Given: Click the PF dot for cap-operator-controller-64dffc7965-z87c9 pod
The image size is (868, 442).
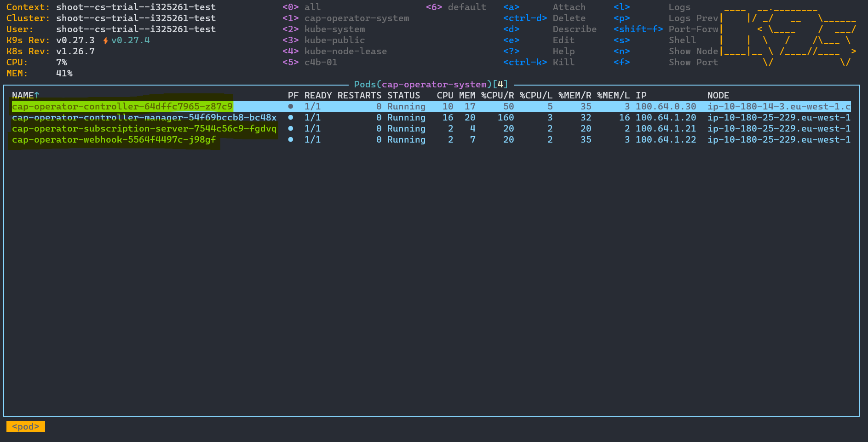Looking at the screenshot, I should coord(291,106).
